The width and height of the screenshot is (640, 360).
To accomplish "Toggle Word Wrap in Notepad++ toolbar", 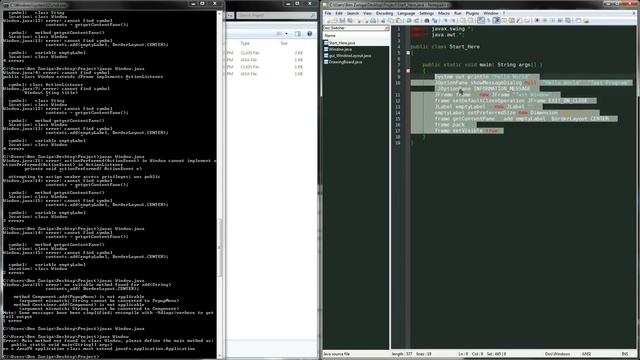I will pos(480,20).
